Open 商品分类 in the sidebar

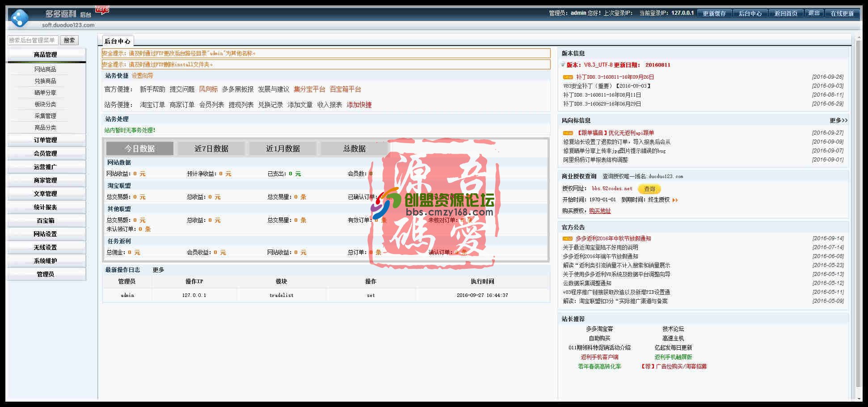46,127
